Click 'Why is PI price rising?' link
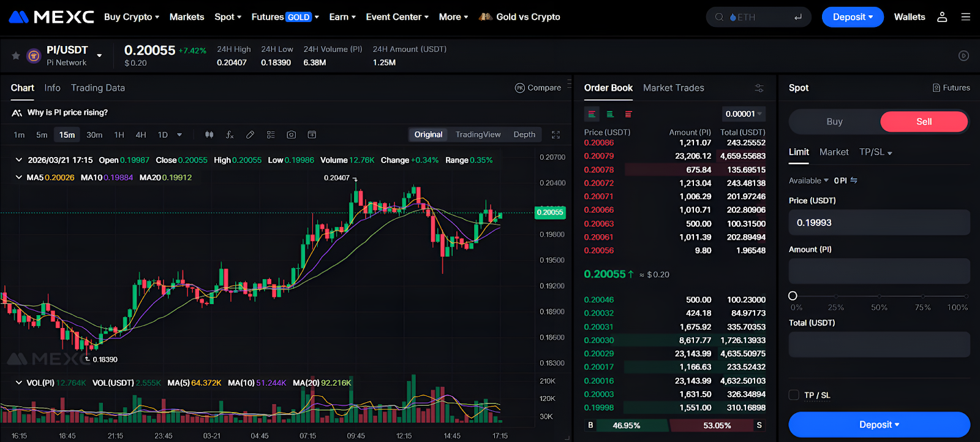This screenshot has height=442, width=980. point(67,113)
